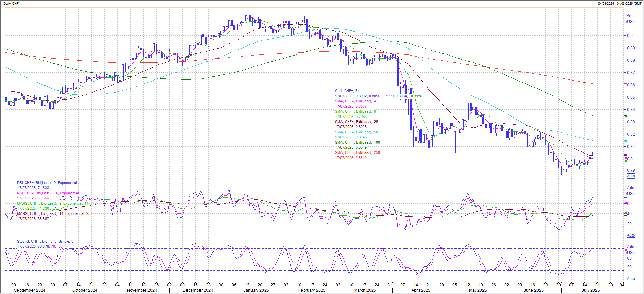This screenshot has width=644, height=294.
Task: Click the 'June 2025' month label
Action: click(534, 290)
